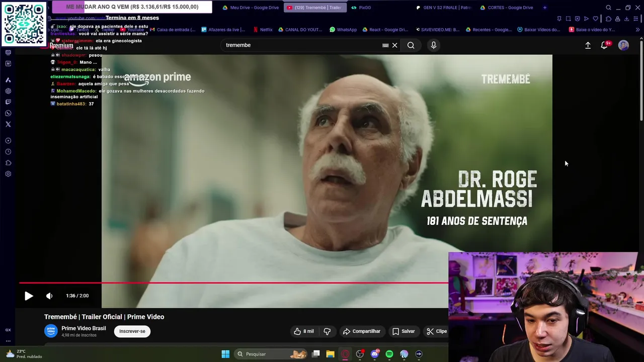
Task: Play the Tremembé trailer video
Action: point(29,296)
